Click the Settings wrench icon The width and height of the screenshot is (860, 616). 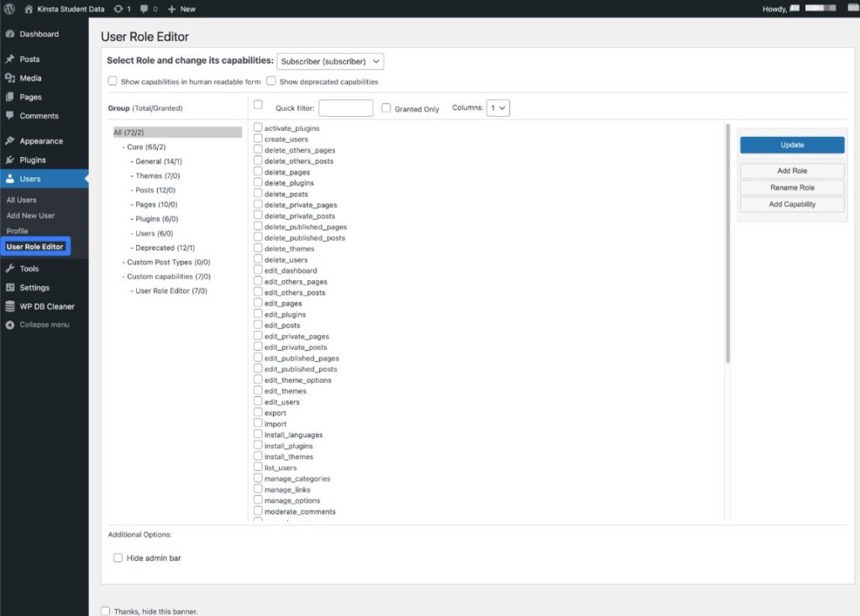coord(11,287)
